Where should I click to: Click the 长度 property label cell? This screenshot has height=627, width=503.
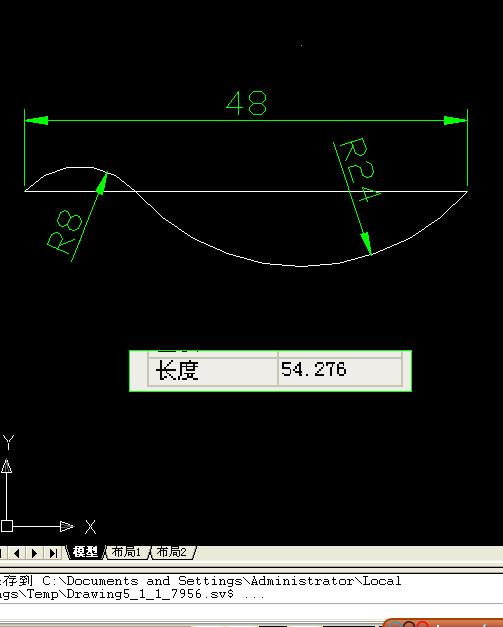213,371
